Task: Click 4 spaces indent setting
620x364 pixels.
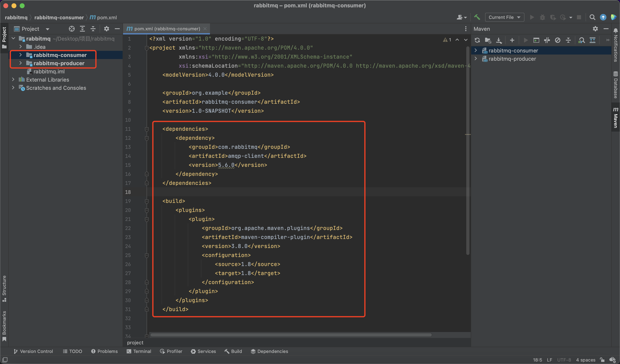Action: 585,360
